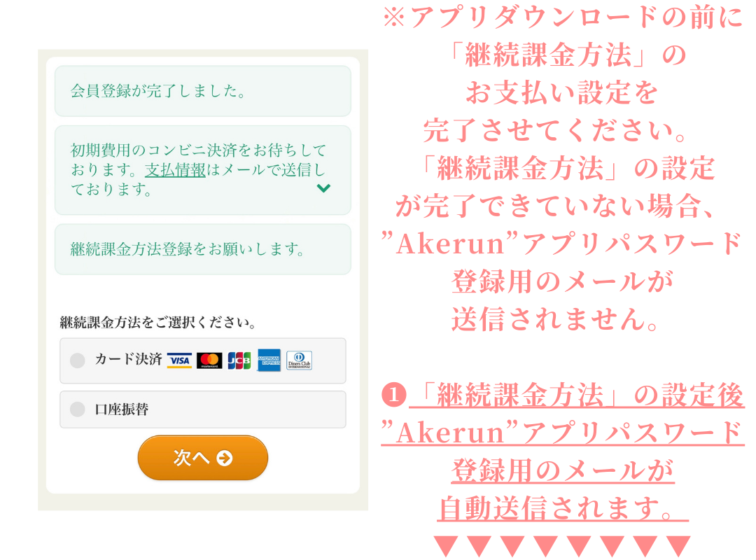The image size is (756, 560).
Task: Click the Diners Club logo
Action: (x=300, y=360)
